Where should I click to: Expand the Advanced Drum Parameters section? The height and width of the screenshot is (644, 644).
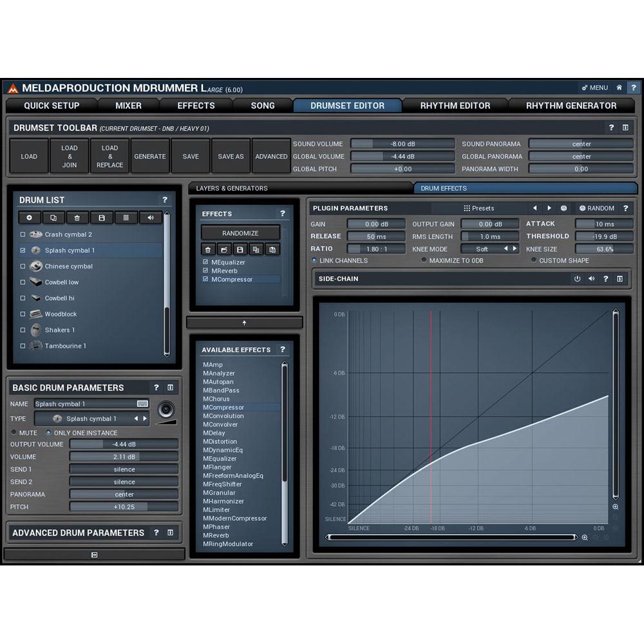[x=170, y=533]
